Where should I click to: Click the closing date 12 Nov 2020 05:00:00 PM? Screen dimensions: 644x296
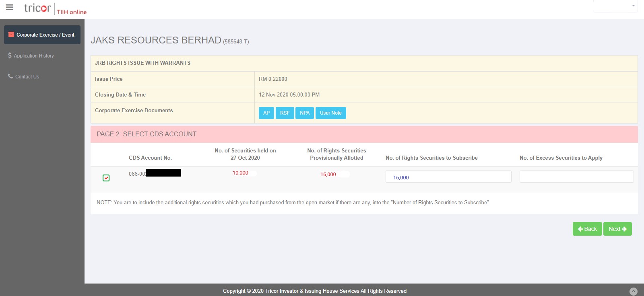(289, 95)
